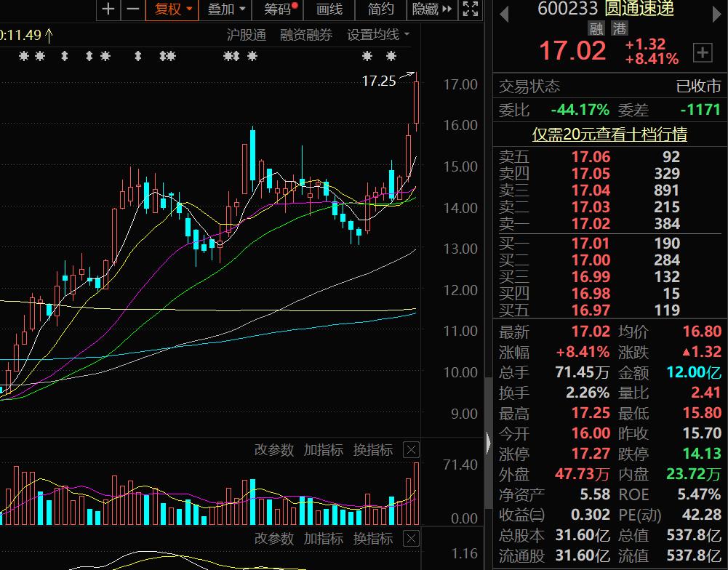Toggle the 融资融券 margin data overlay
Image resolution: width=728 pixels, height=570 pixels.
click(306, 35)
